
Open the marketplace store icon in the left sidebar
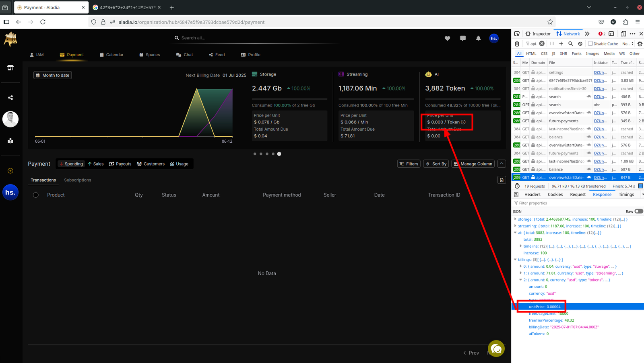pos(10,68)
